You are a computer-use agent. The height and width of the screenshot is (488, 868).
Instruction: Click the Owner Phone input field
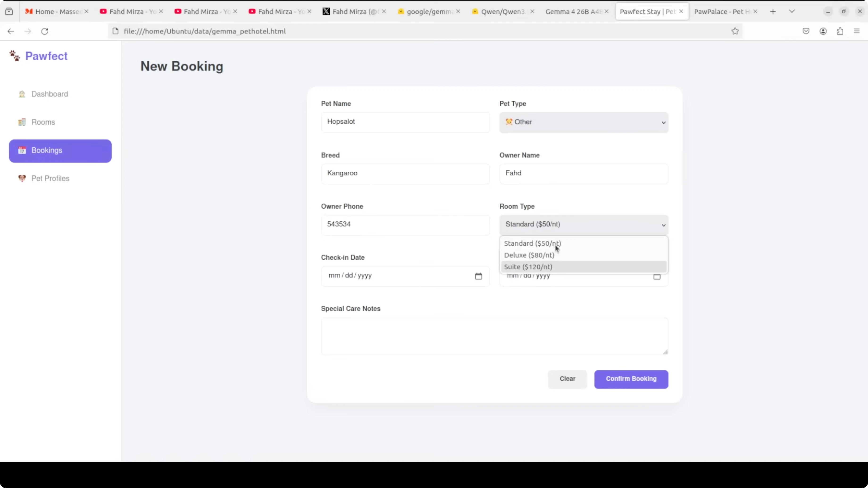[405, 225]
